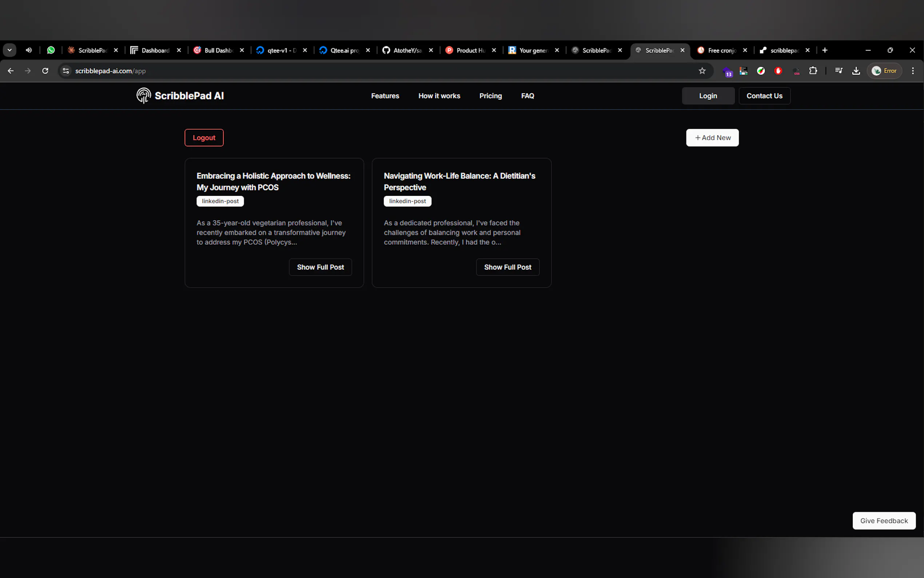Go back with the browser back arrow
The image size is (924, 578).
tap(11, 71)
